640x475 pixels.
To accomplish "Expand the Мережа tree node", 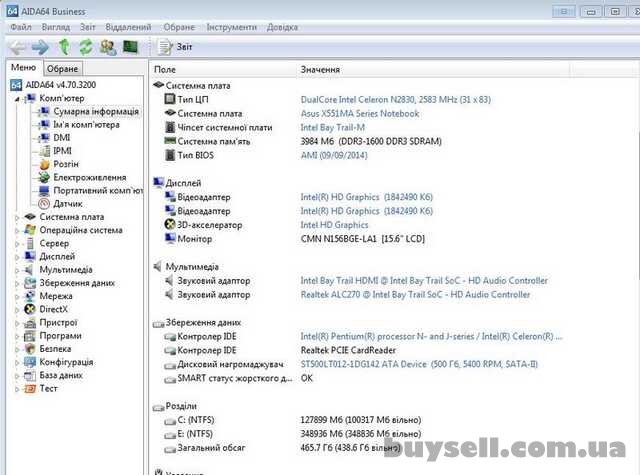I will click(x=17, y=297).
